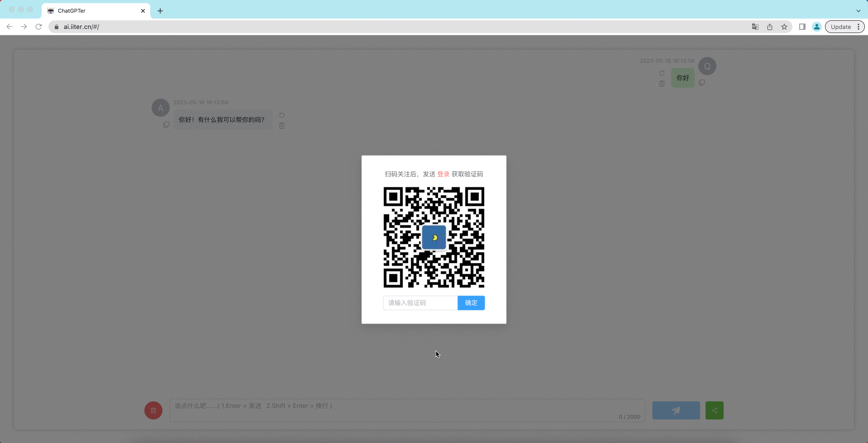Click the A assistant avatar
This screenshot has width=868, height=443.
tap(160, 108)
